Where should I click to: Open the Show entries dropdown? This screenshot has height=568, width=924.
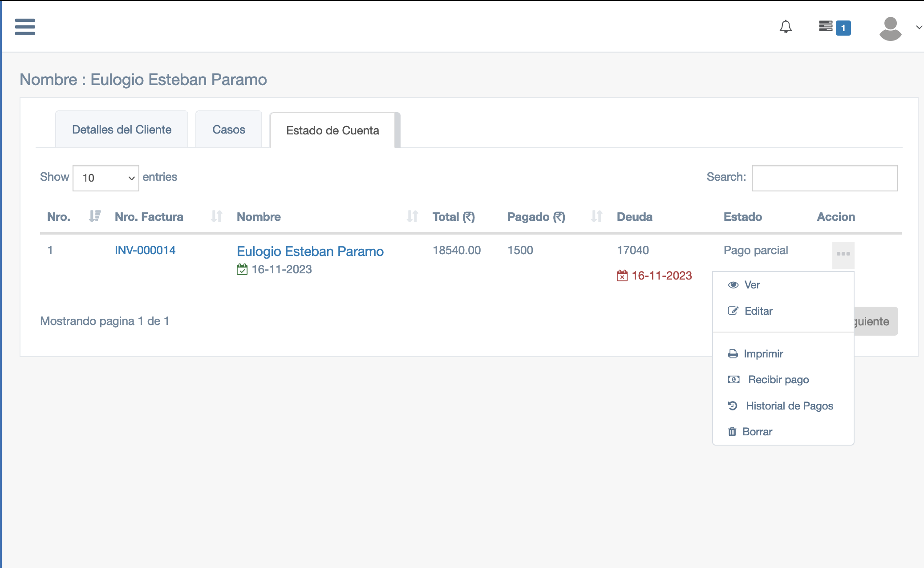[106, 178]
